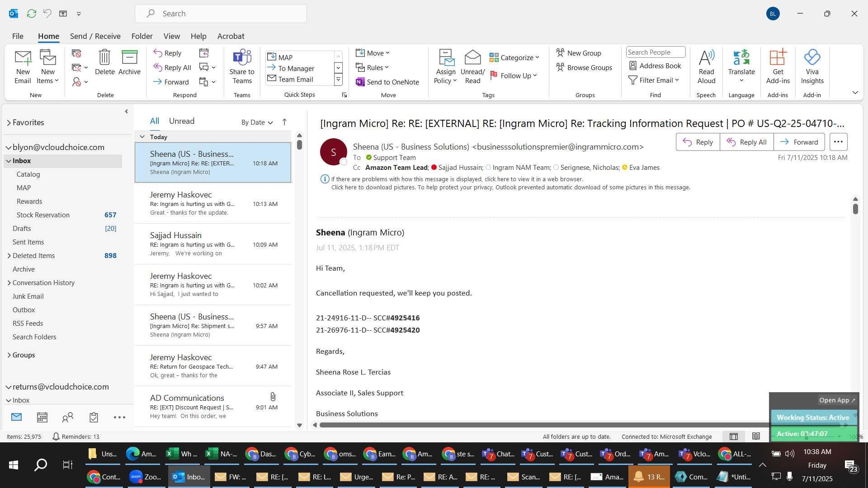868x488 pixels.
Task: Click the Undo icon in title bar
Action: pyautogui.click(x=47, y=14)
